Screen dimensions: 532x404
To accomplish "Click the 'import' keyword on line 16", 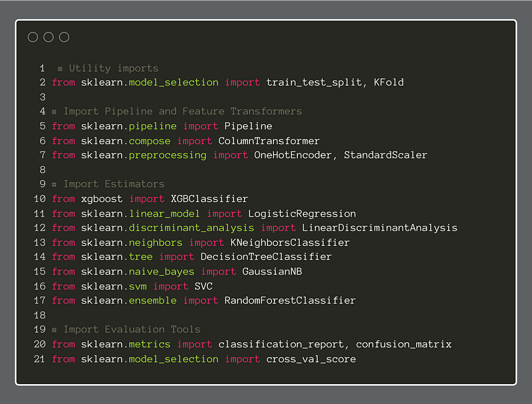I will pos(170,287).
